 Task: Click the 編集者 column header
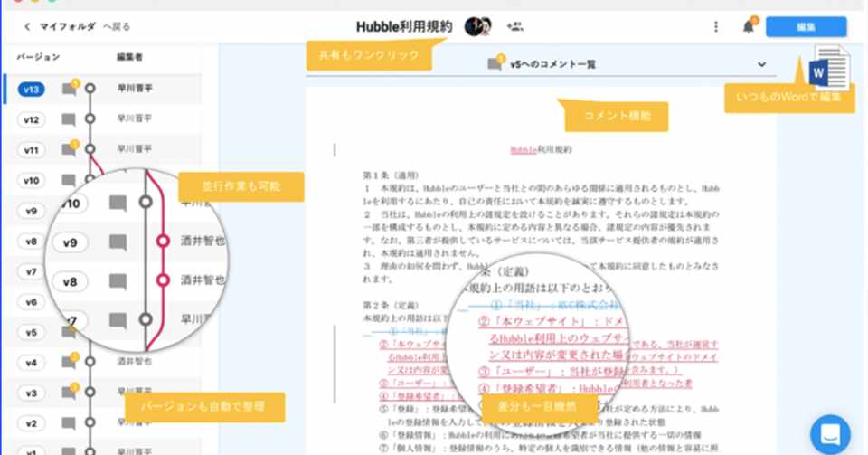click(129, 57)
